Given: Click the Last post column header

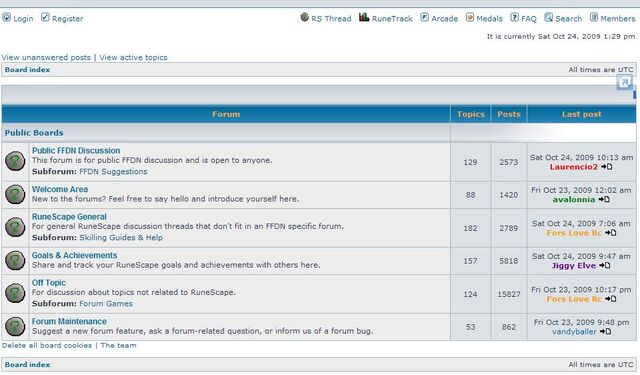Looking at the screenshot, I should coord(582,114).
